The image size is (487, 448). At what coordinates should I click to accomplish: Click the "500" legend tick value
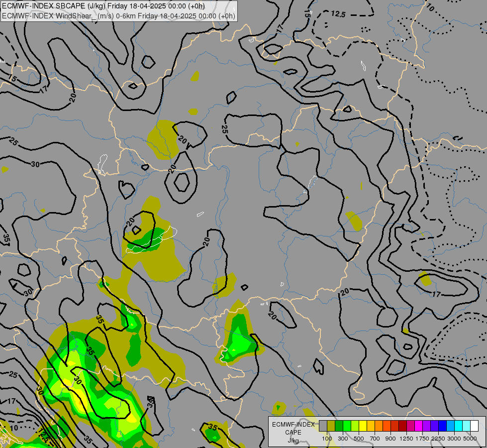[x=359, y=439]
